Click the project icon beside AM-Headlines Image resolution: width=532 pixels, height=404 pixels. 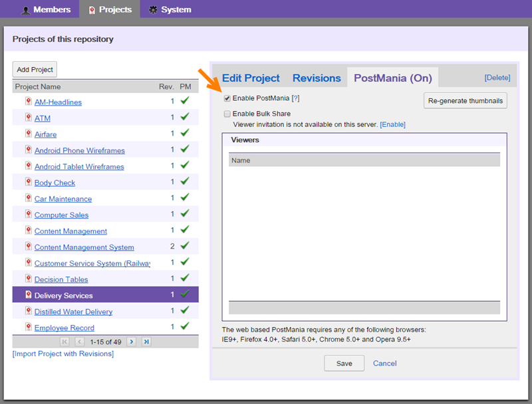(x=29, y=102)
